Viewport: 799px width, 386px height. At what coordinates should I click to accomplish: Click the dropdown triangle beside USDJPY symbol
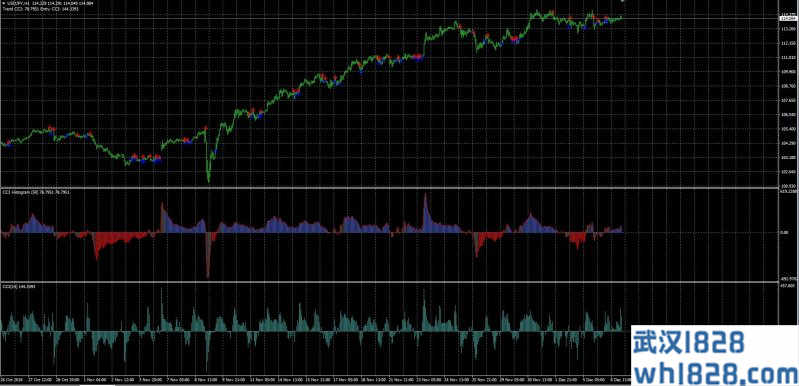click(x=3, y=3)
